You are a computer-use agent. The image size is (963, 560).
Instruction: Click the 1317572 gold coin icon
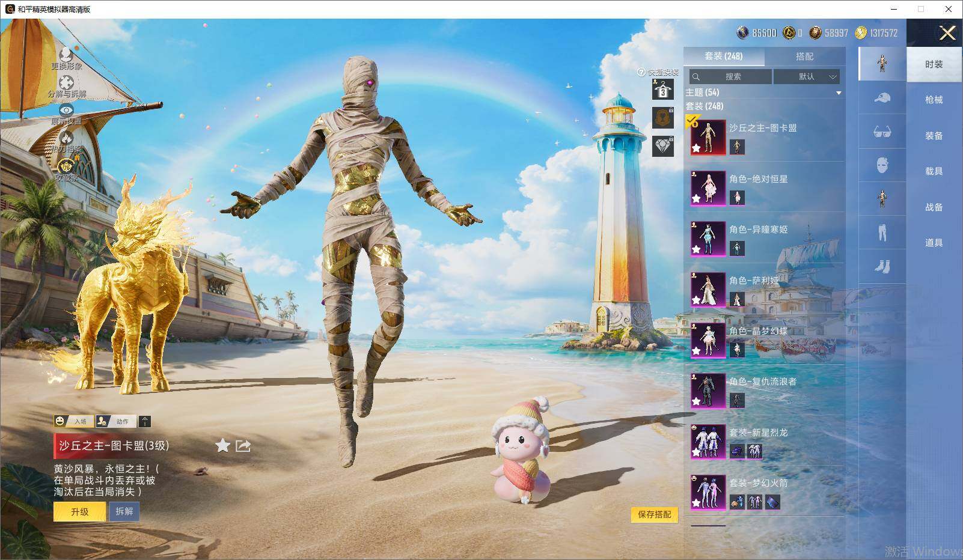click(861, 33)
